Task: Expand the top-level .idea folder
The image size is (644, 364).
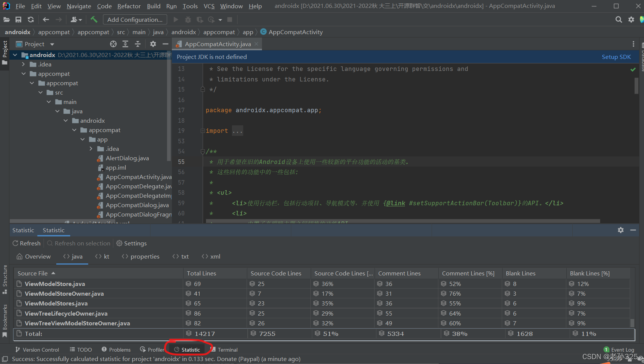Action: tap(24, 64)
